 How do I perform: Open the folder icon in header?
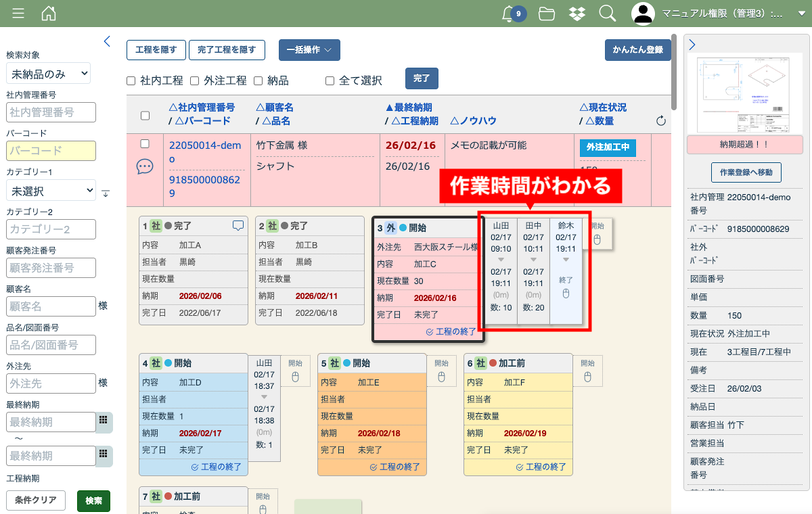(547, 14)
